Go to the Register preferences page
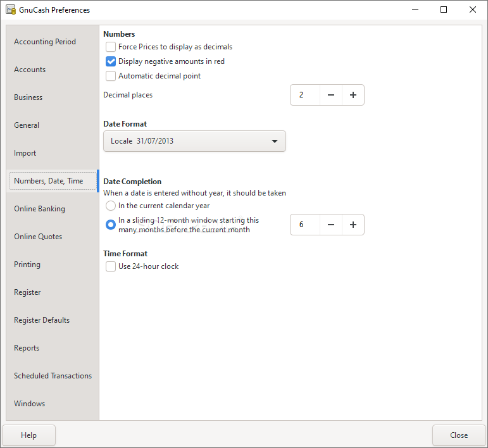This screenshot has width=488, height=448. coord(53,292)
